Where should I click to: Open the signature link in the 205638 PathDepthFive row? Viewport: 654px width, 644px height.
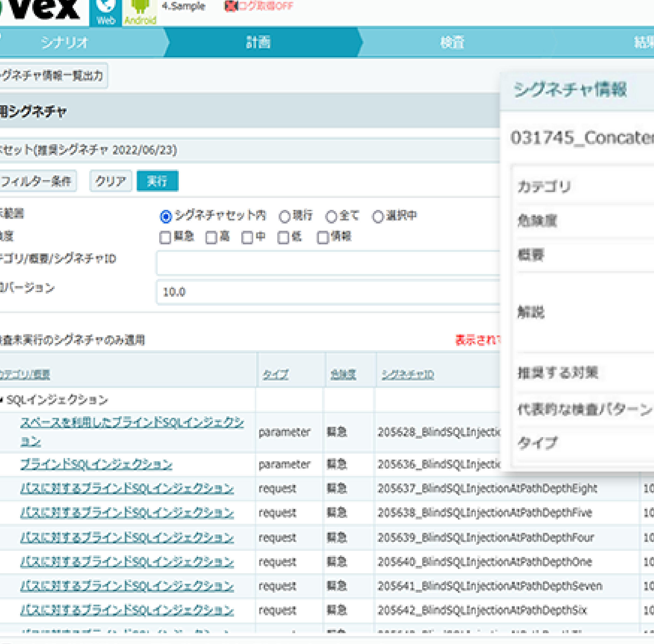click(127, 513)
